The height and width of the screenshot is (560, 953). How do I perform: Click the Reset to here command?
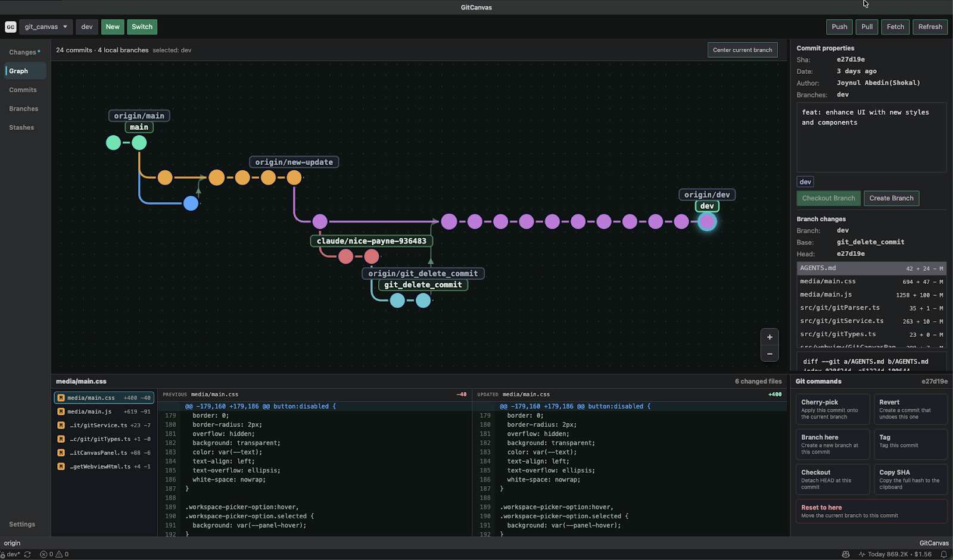tap(871, 511)
